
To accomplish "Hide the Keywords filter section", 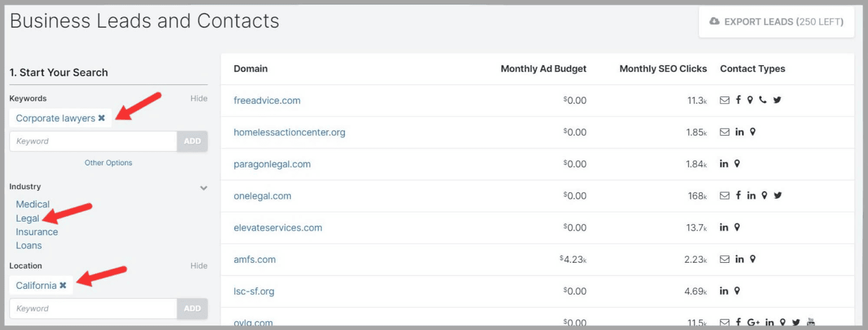I will point(199,98).
